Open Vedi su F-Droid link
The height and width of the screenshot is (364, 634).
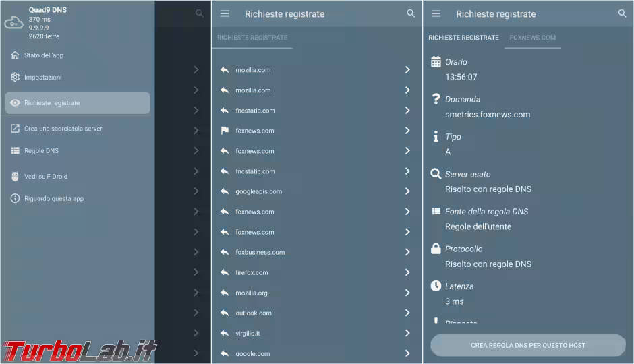point(46,177)
